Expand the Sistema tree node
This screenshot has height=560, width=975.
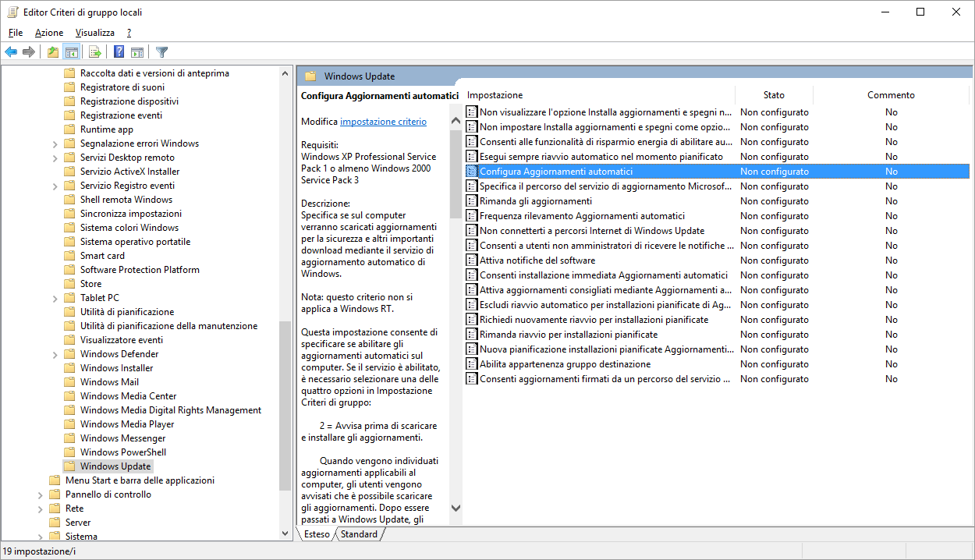[x=40, y=537]
